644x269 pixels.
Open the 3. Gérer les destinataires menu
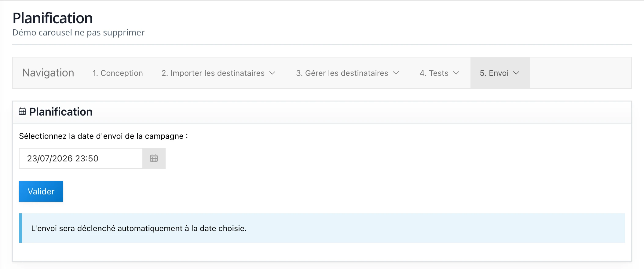point(348,73)
